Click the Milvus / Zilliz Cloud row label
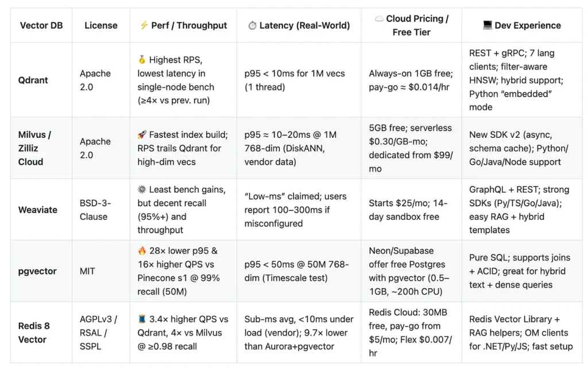Image resolution: width=588 pixels, height=368 pixels. 35,148
